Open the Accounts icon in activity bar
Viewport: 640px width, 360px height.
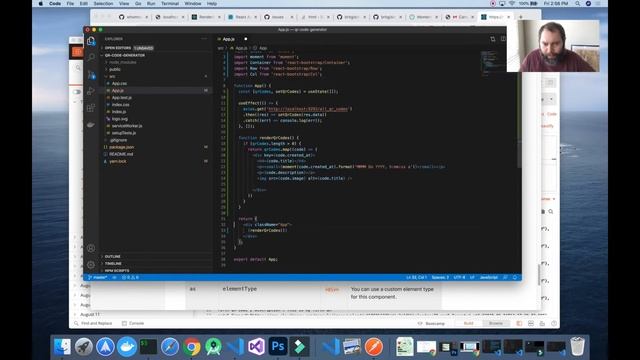[91, 248]
